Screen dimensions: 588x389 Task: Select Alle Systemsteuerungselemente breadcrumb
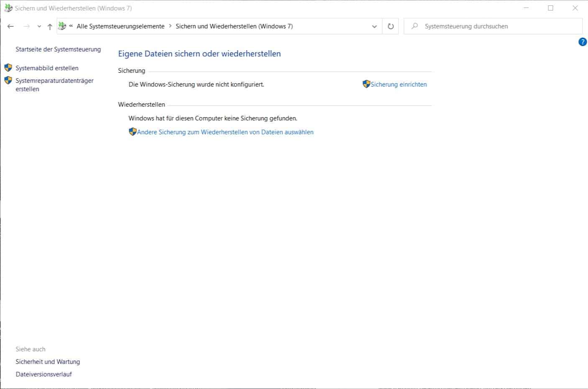120,26
